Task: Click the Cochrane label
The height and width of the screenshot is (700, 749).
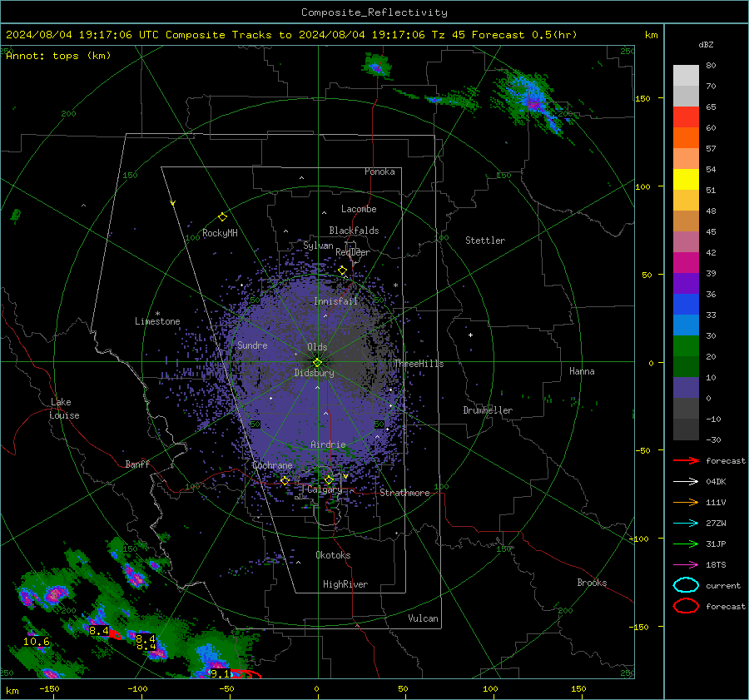Action: point(272,465)
